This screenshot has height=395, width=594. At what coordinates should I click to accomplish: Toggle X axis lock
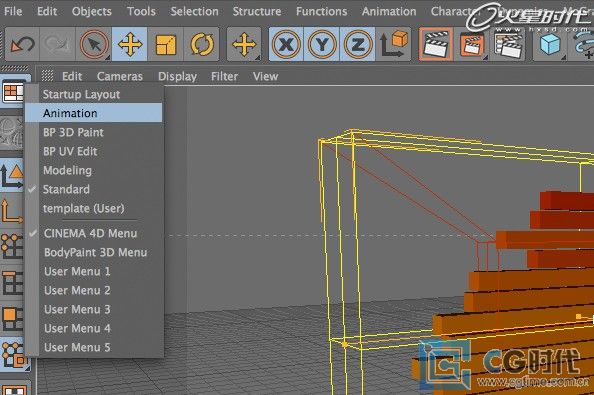click(286, 44)
